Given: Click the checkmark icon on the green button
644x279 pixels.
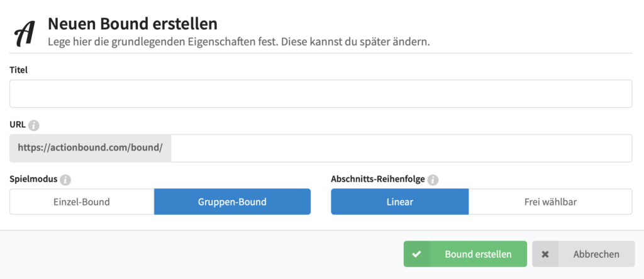Looking at the screenshot, I should [416, 254].
